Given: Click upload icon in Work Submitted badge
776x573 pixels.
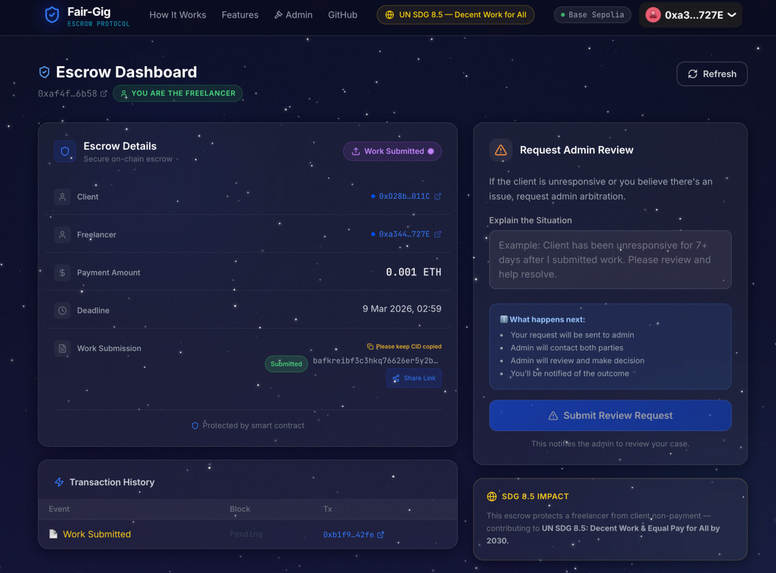Looking at the screenshot, I should tap(355, 151).
